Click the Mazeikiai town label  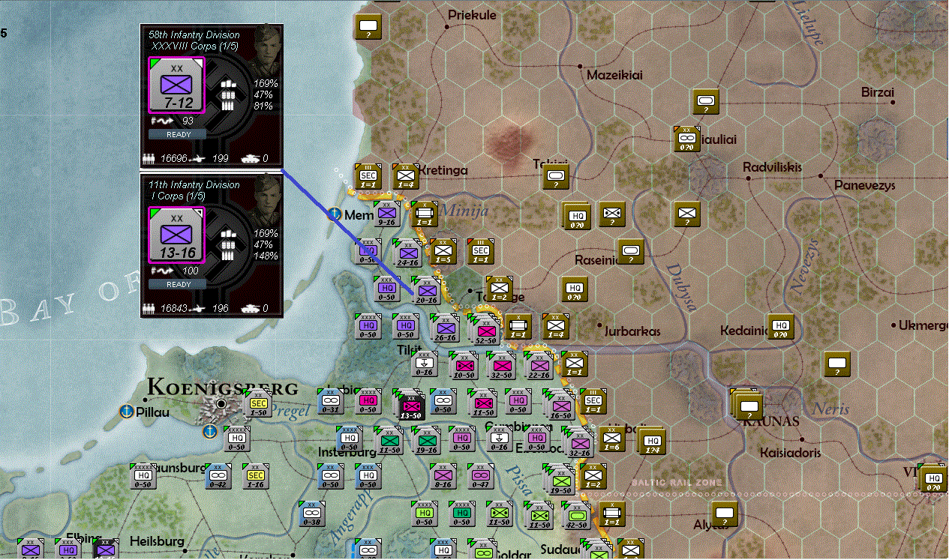point(614,75)
